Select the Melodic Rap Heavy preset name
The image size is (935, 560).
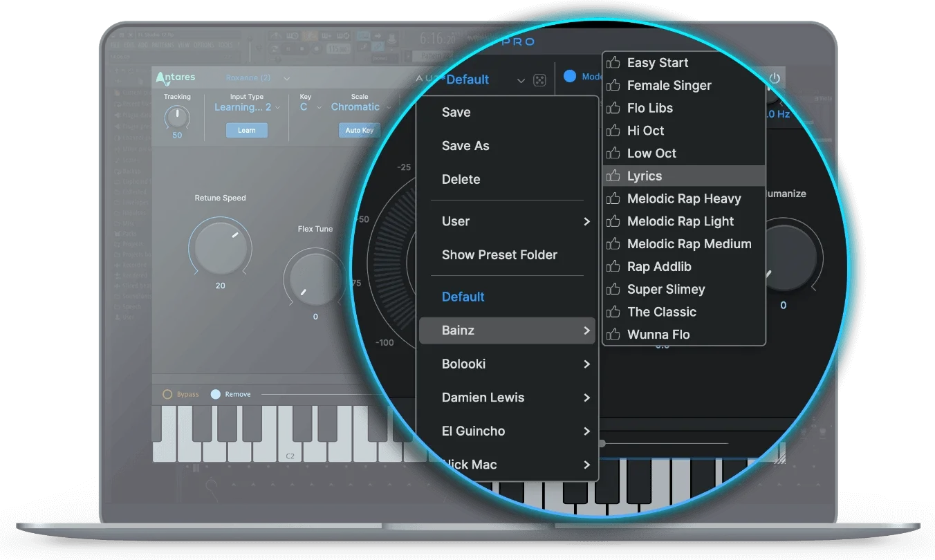(x=684, y=198)
